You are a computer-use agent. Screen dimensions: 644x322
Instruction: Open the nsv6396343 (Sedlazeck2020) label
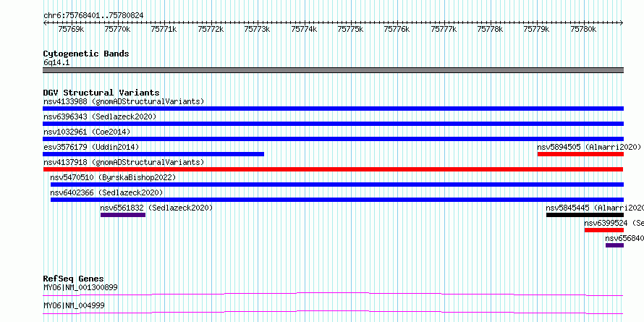[100, 116]
